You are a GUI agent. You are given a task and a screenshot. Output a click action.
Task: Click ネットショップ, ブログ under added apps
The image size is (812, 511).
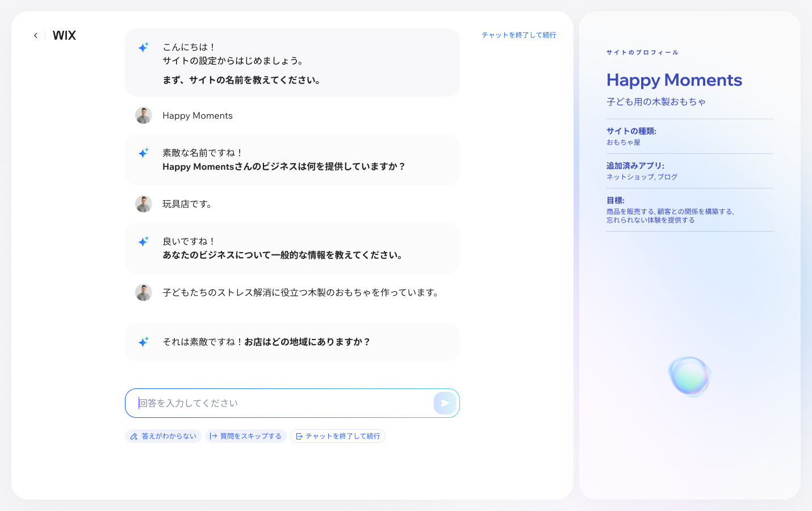(x=641, y=177)
